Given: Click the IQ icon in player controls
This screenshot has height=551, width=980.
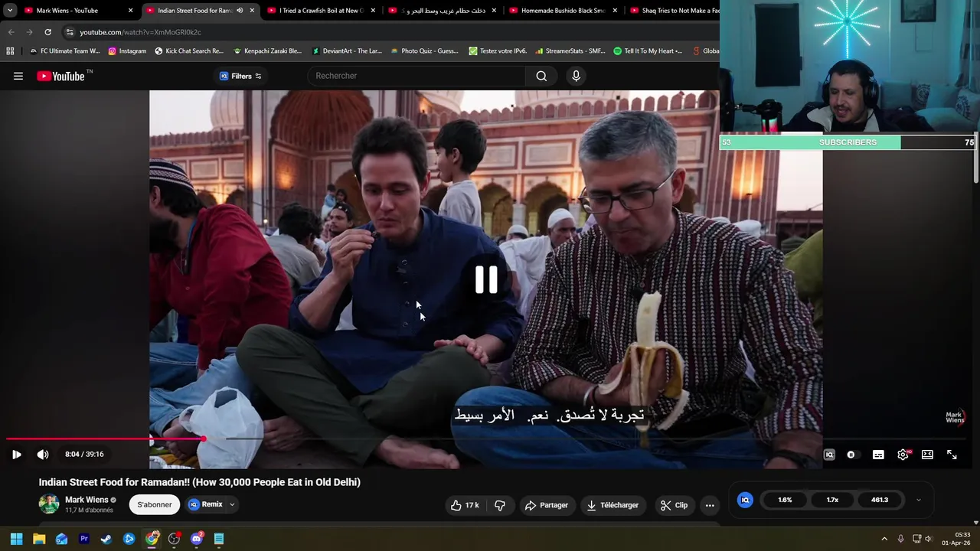Looking at the screenshot, I should point(829,455).
